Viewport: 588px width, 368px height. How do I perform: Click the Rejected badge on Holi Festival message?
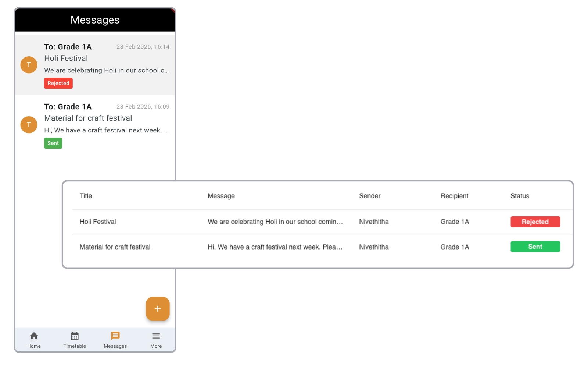58,83
